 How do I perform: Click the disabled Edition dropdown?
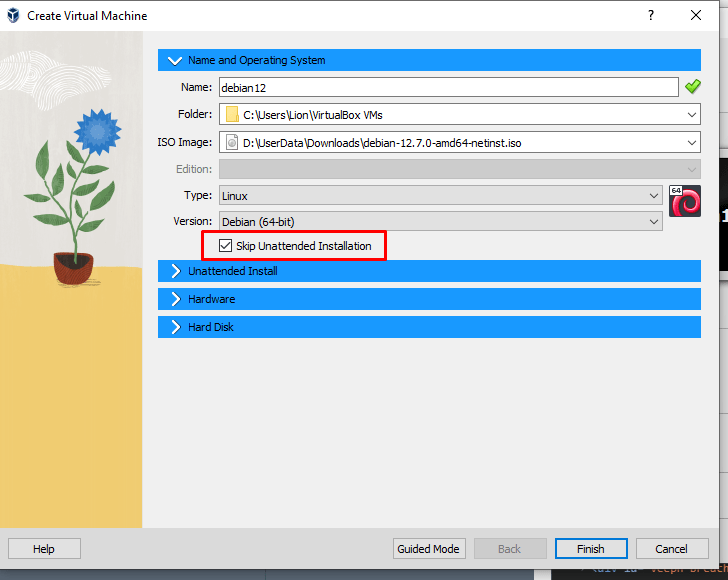460,169
